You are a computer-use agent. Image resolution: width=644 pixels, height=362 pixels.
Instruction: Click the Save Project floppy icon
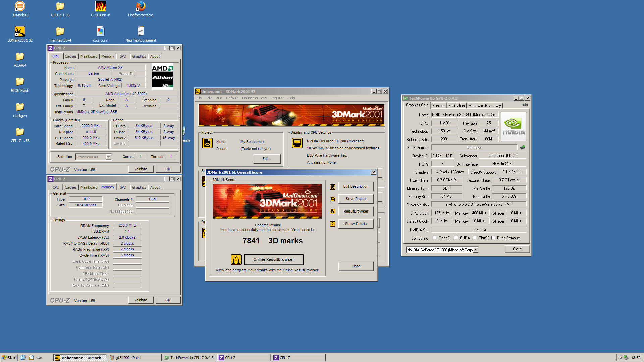coord(333,199)
